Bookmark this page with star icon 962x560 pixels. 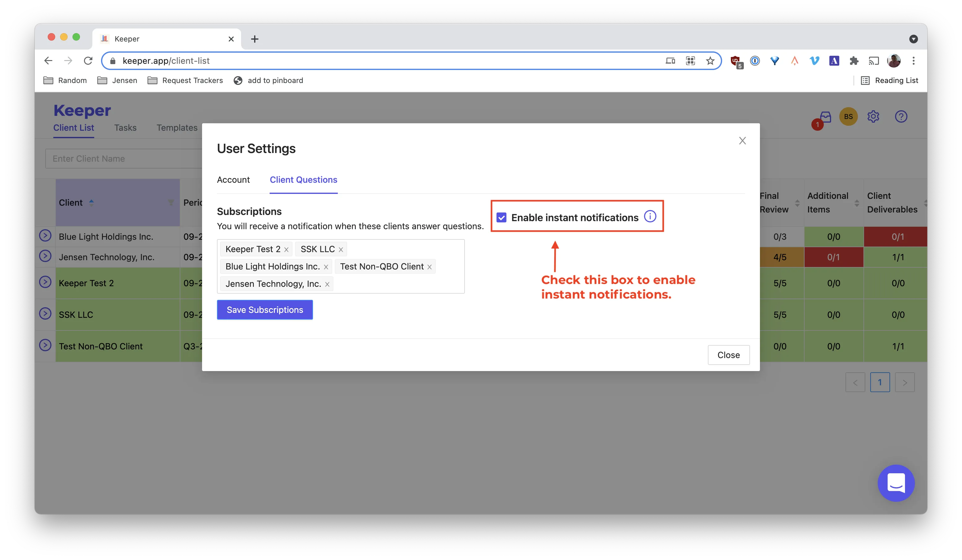pos(710,61)
